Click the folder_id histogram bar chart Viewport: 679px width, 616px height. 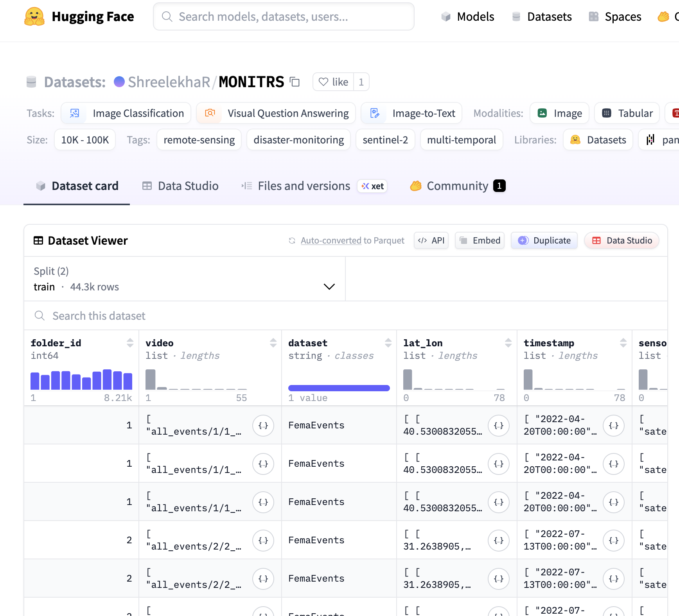click(81, 380)
